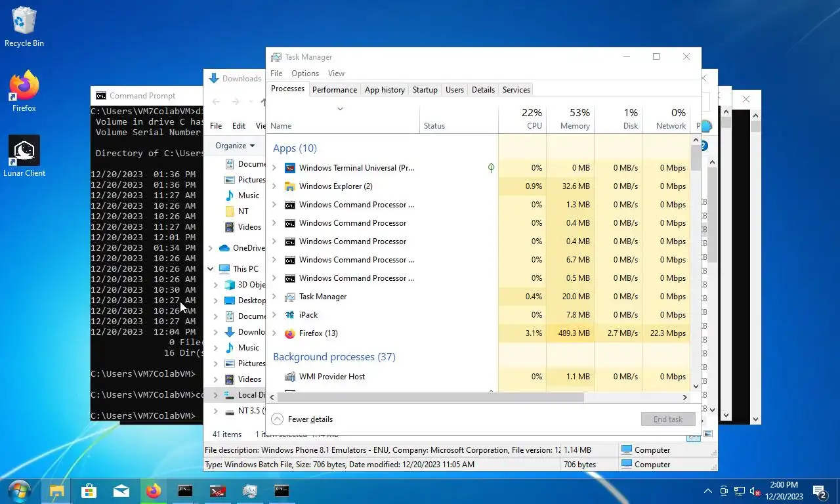This screenshot has height=504, width=840.
Task: Switch to the App history tab
Action: click(385, 90)
